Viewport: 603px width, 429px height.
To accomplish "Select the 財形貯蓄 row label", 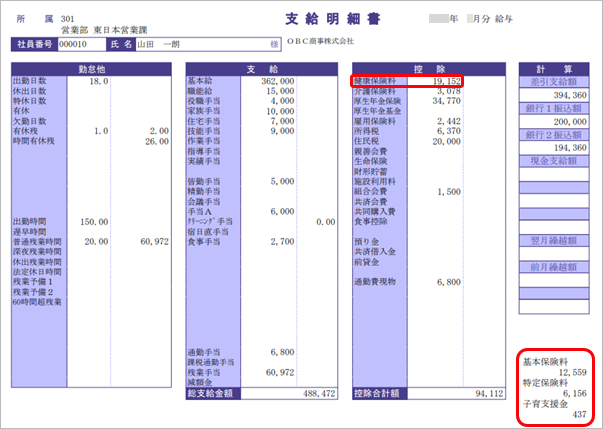I will point(370,171).
